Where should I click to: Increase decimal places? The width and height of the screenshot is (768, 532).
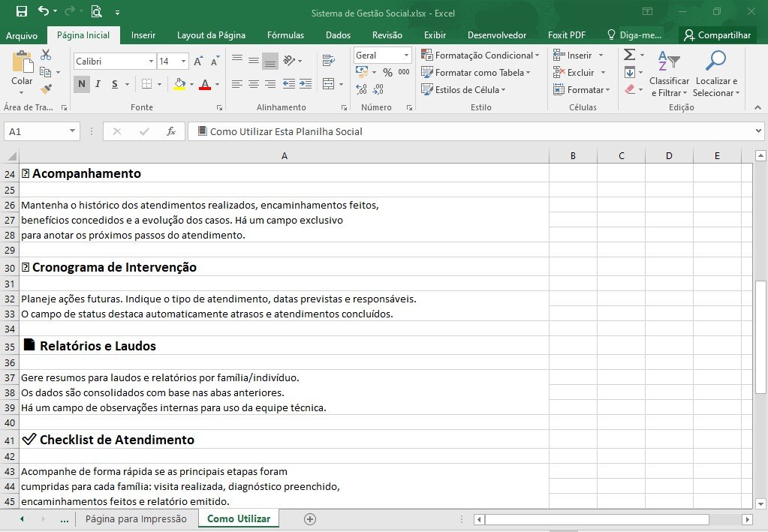361,89
